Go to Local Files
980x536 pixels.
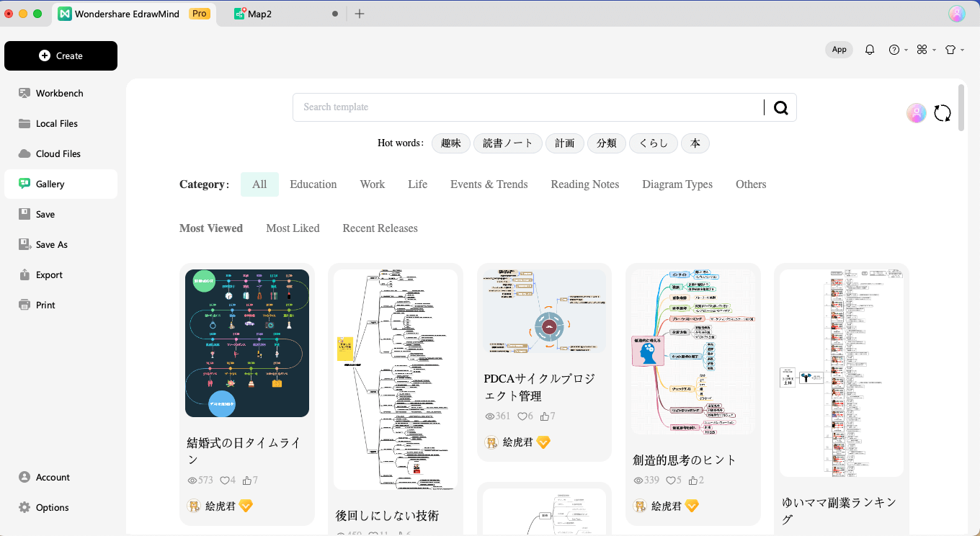coord(61,123)
